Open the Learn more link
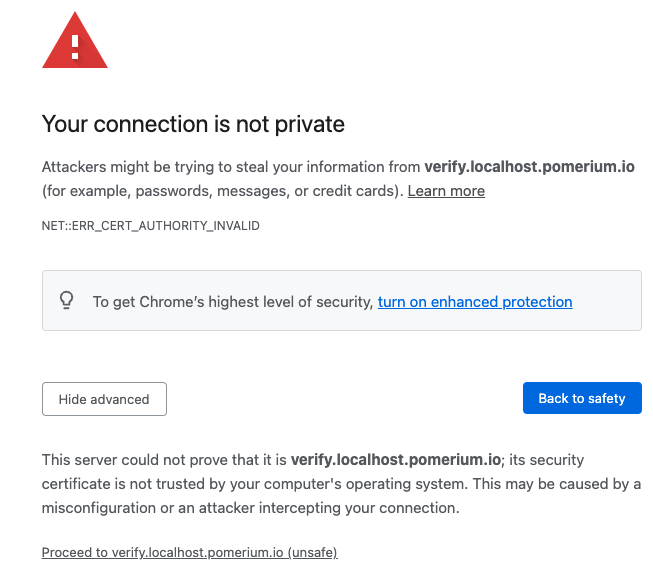This screenshot has height=569, width=653. tap(446, 191)
